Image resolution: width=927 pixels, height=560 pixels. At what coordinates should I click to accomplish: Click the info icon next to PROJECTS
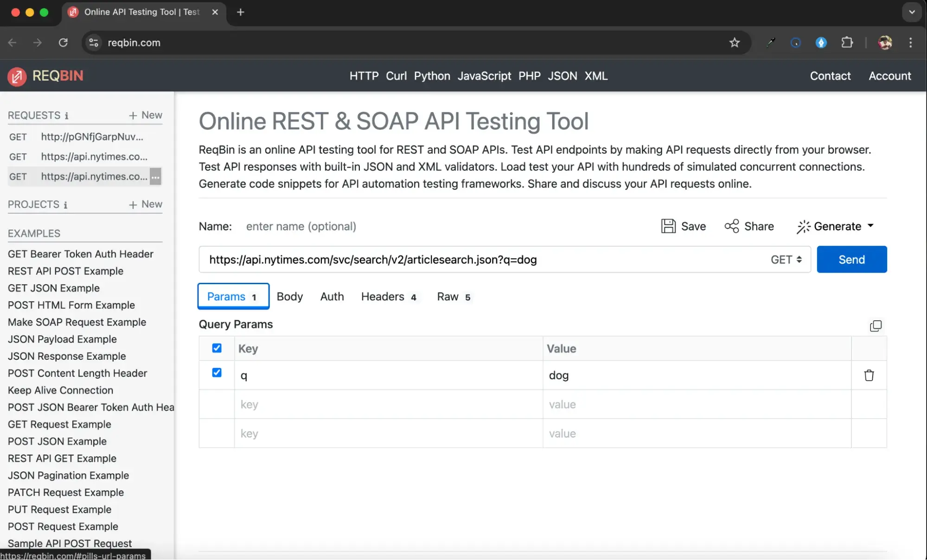(65, 205)
